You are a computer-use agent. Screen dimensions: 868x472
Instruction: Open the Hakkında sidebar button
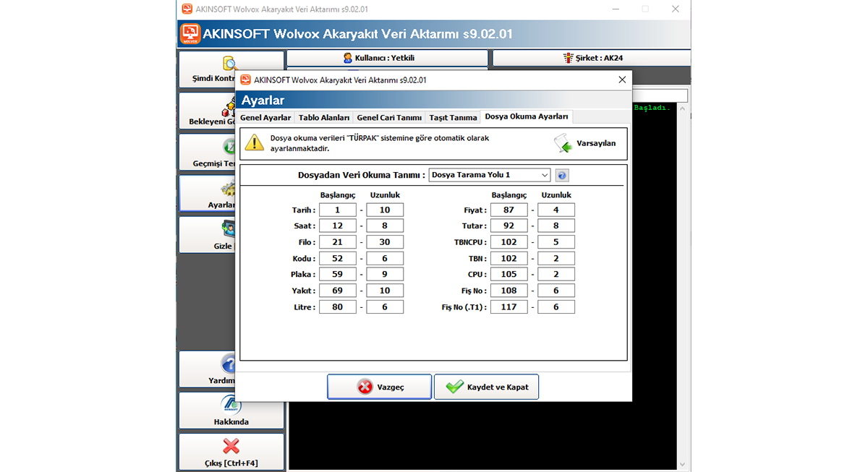click(x=231, y=411)
